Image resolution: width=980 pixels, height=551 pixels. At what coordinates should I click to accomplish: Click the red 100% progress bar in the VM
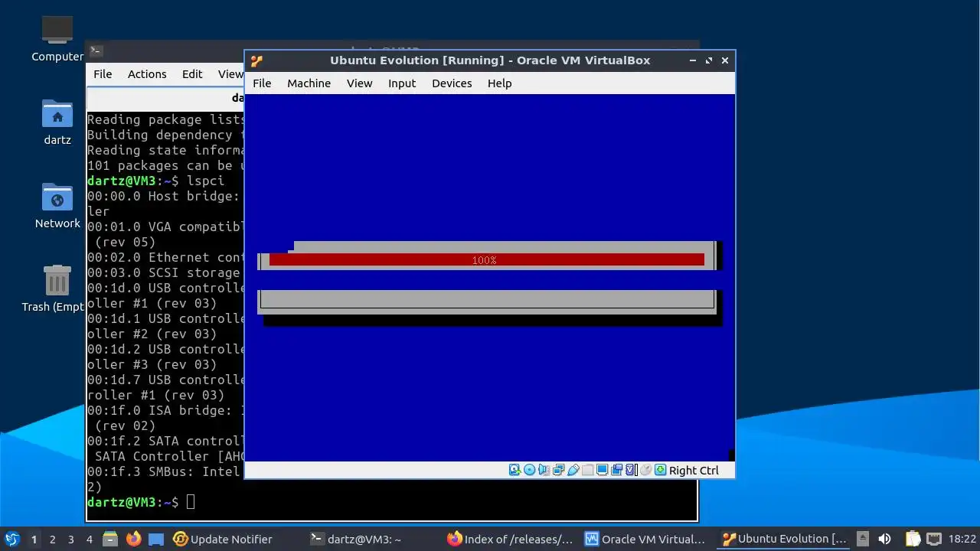click(486, 260)
